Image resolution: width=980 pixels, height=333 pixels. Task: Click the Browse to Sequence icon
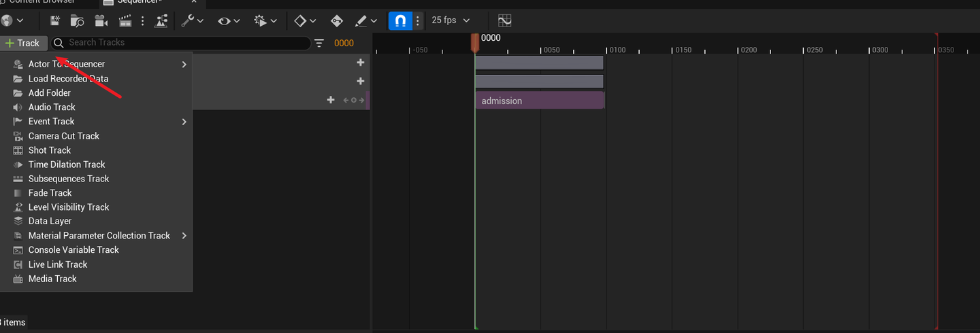77,21
